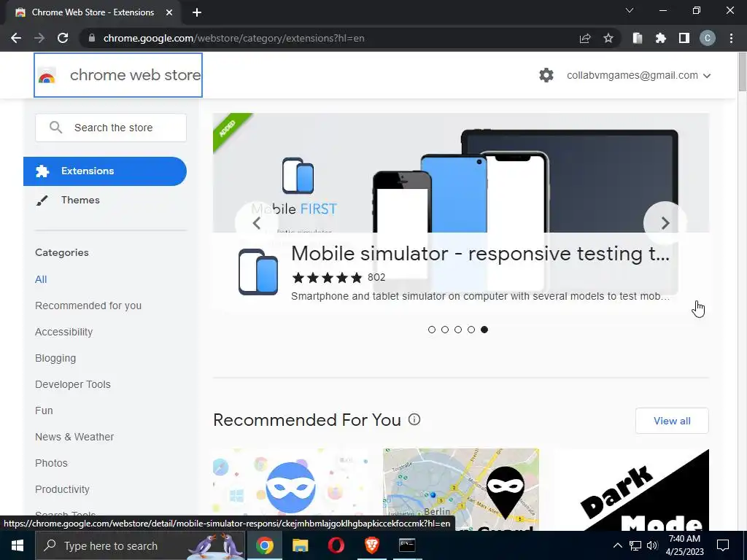Close the Chrome Web Store tab
The height and width of the screenshot is (560, 747).
(169, 12)
